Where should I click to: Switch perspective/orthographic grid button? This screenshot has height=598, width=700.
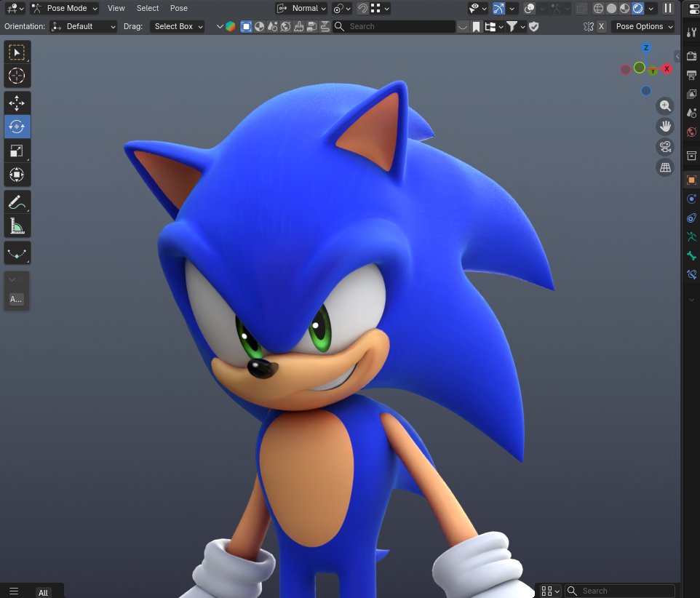(665, 167)
